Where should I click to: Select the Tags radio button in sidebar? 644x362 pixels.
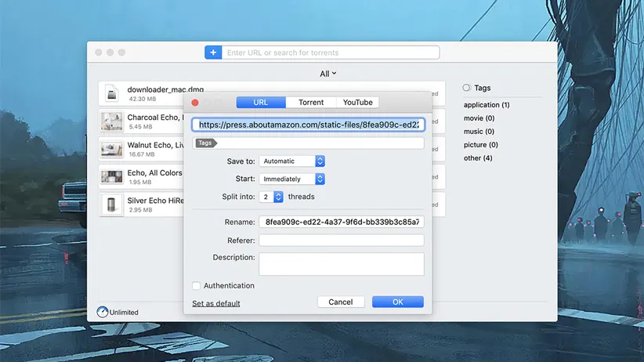467,89
